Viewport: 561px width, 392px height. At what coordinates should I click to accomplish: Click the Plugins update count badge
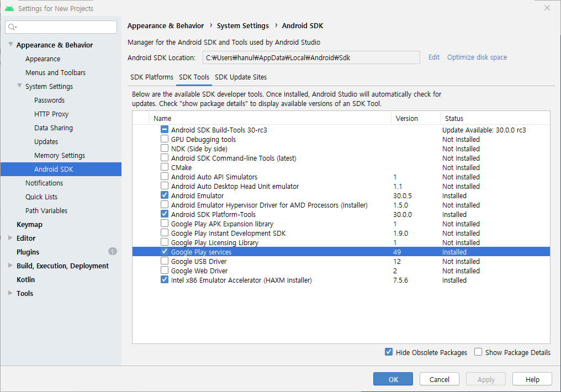(112, 251)
